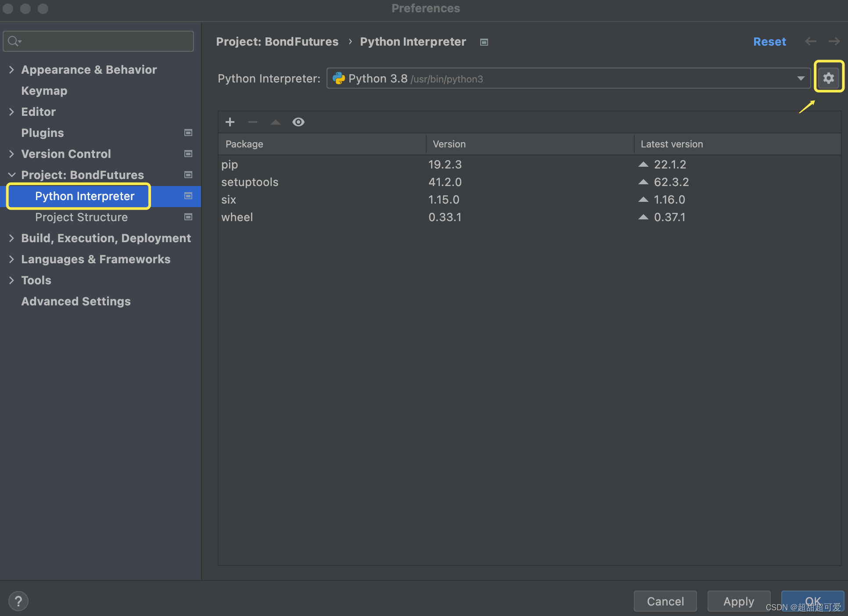848x616 pixels.
Task: Open the help question mark button
Action: tap(18, 601)
